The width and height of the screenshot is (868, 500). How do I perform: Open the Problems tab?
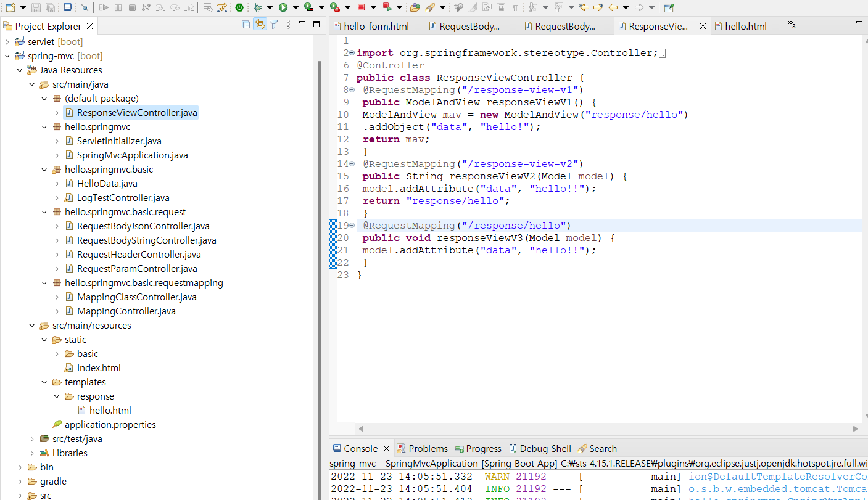[422, 448]
